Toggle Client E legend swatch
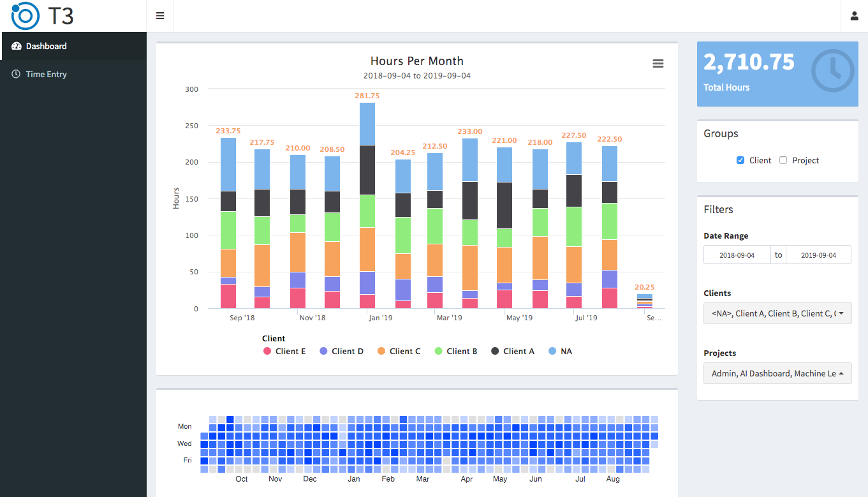Viewport: 868px width, 497px height. (x=267, y=352)
